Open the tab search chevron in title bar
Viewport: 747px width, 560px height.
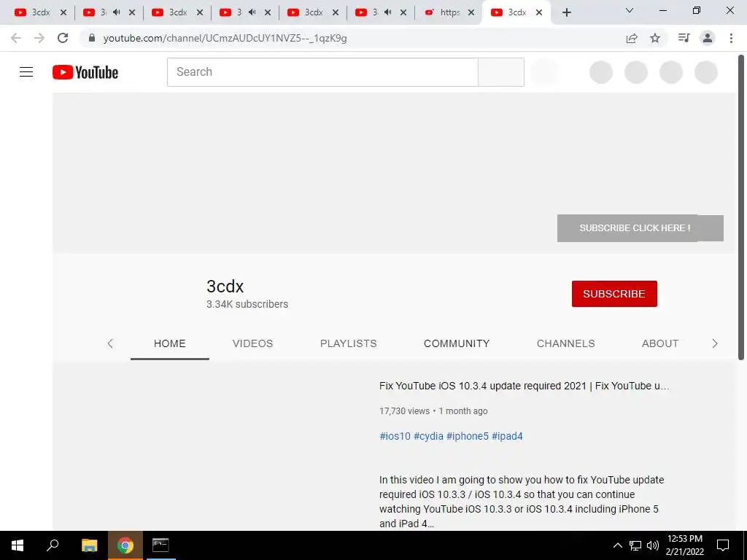[x=630, y=10]
